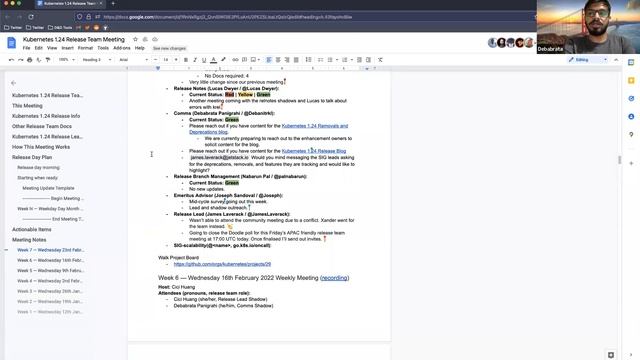Open Line and paragraph spacing
The height and width of the screenshot is (360, 640).
tap(308, 60)
